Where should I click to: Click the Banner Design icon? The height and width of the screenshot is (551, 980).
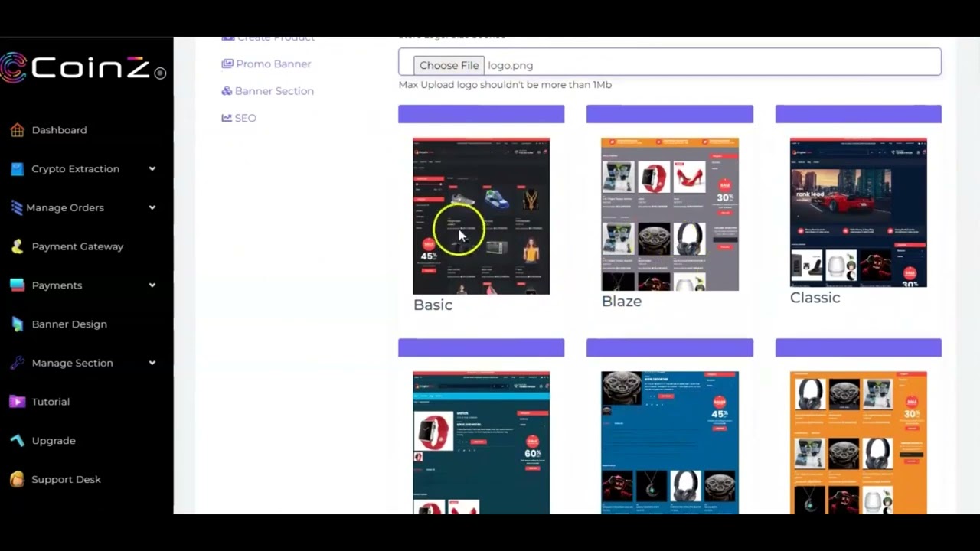point(17,324)
